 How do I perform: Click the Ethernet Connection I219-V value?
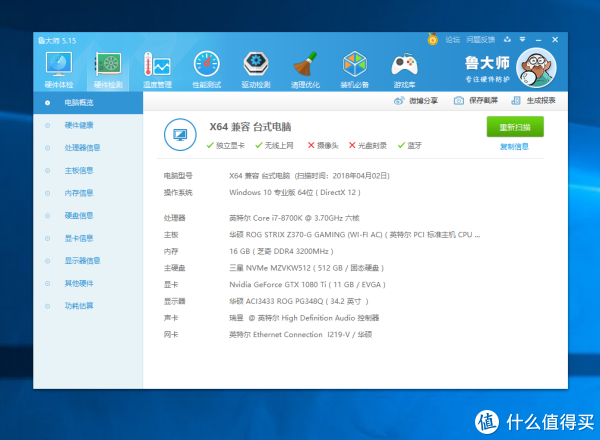pyautogui.click(x=300, y=334)
